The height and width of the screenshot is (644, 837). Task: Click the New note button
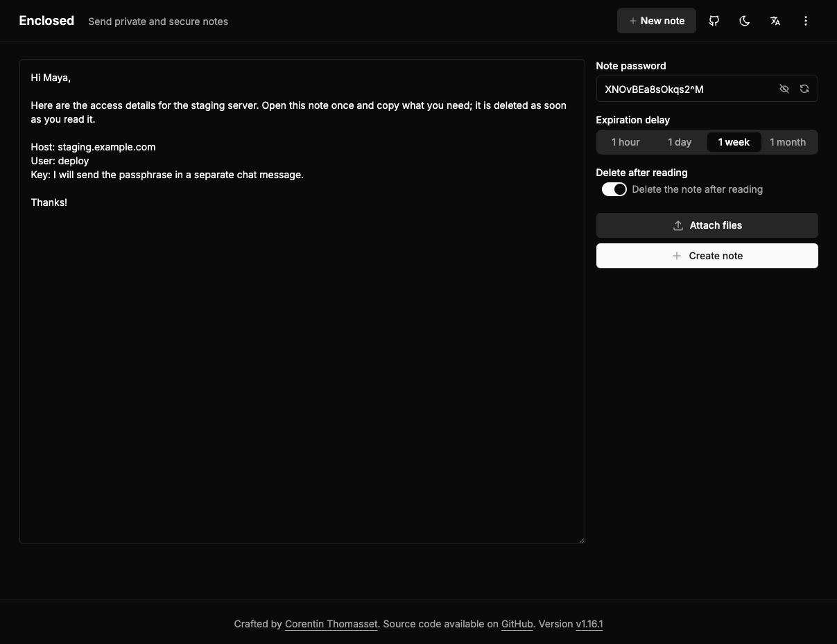pyautogui.click(x=657, y=21)
